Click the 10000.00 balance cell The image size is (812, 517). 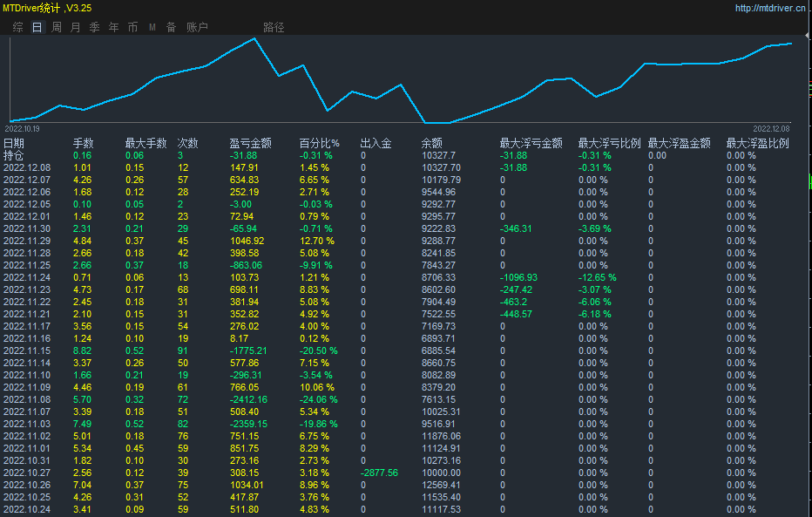point(441,473)
